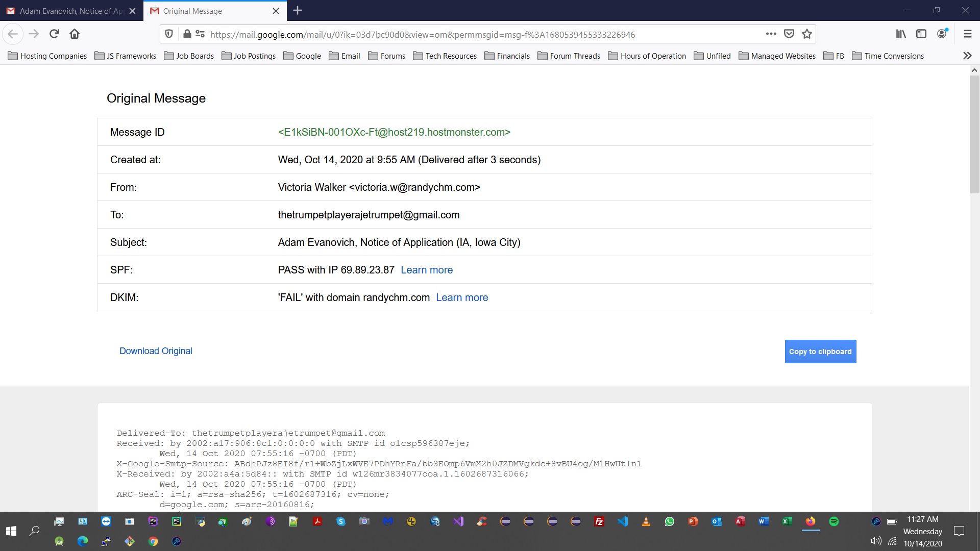Open Spotify from the taskbar
This screenshot has height=551, width=980.
point(834,521)
